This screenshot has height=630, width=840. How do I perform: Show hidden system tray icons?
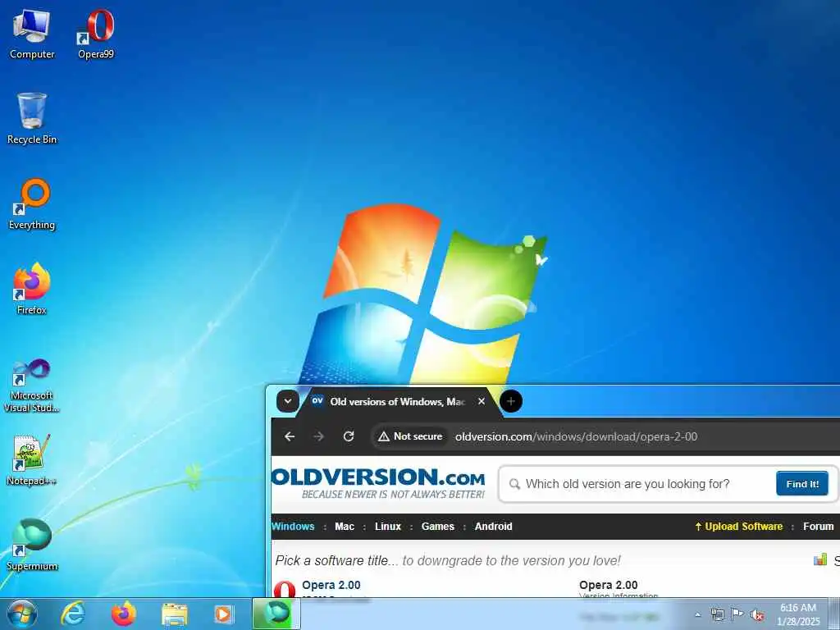[x=697, y=614]
